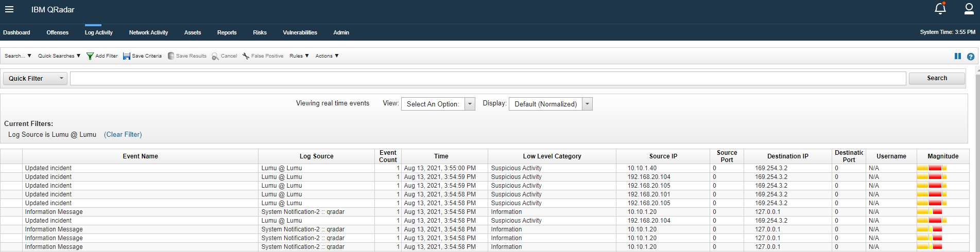Open help with the question mark icon
The width and height of the screenshot is (980, 252).
[x=970, y=57]
